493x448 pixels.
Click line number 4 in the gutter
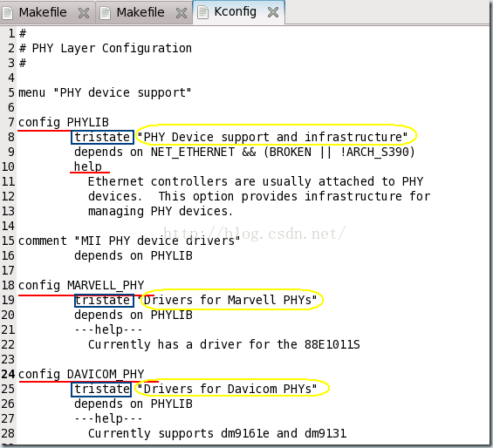(x=11, y=78)
